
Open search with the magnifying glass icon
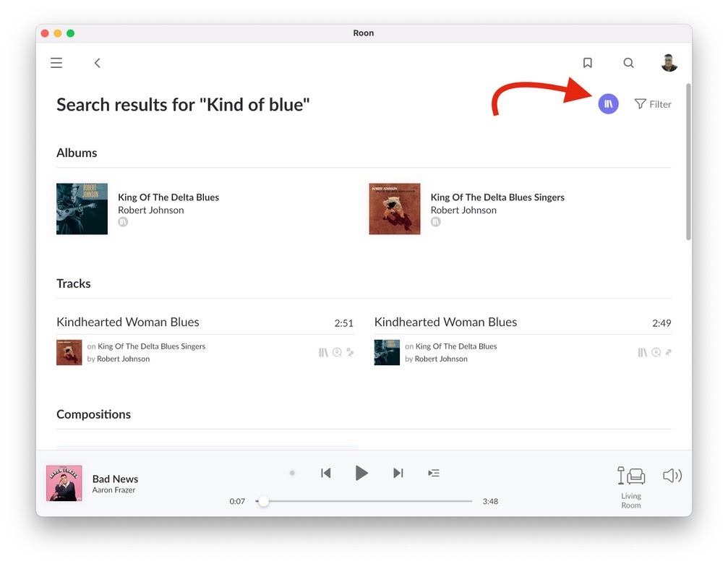(628, 63)
